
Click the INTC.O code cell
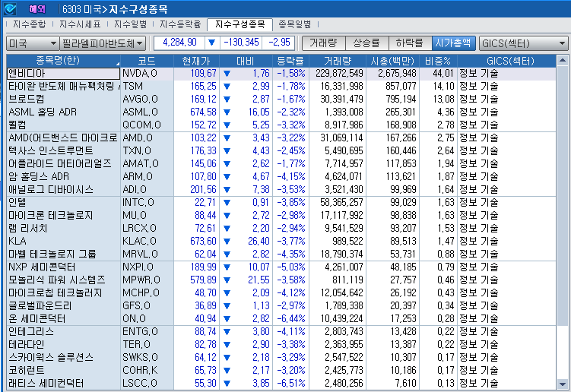coord(147,202)
